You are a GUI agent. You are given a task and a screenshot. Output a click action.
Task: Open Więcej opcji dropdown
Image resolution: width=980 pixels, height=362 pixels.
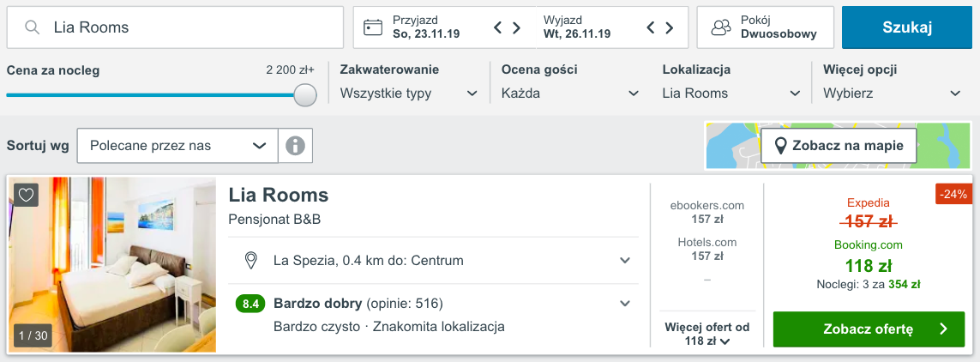892,94
